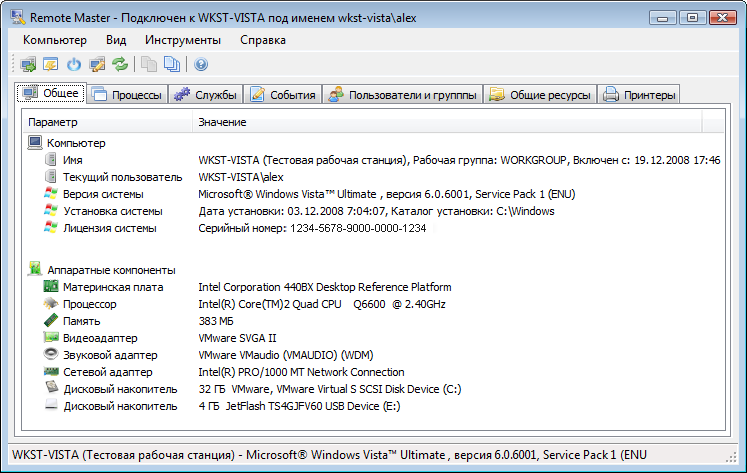Open the Инструменты menu
Viewport: 747px width, 473px height.
[182, 40]
